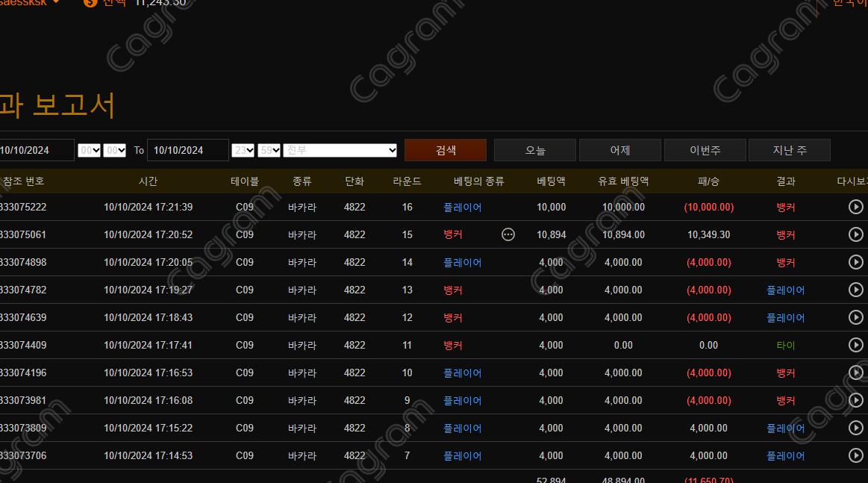Open the end hour dropdown showing 23
This screenshot has height=483, width=868.
243,150
